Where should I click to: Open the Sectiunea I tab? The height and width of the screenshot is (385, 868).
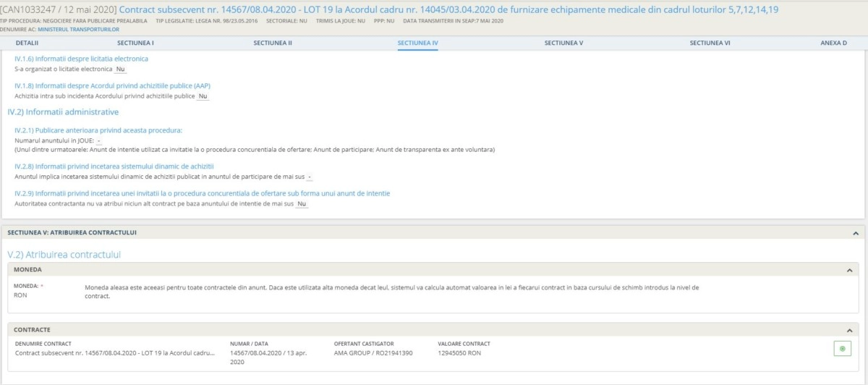tap(135, 43)
